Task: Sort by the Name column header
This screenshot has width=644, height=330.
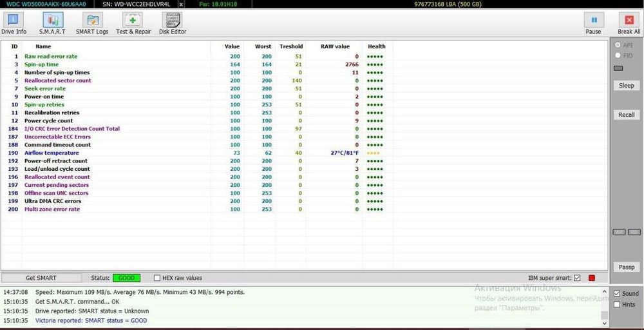Action: pos(43,46)
